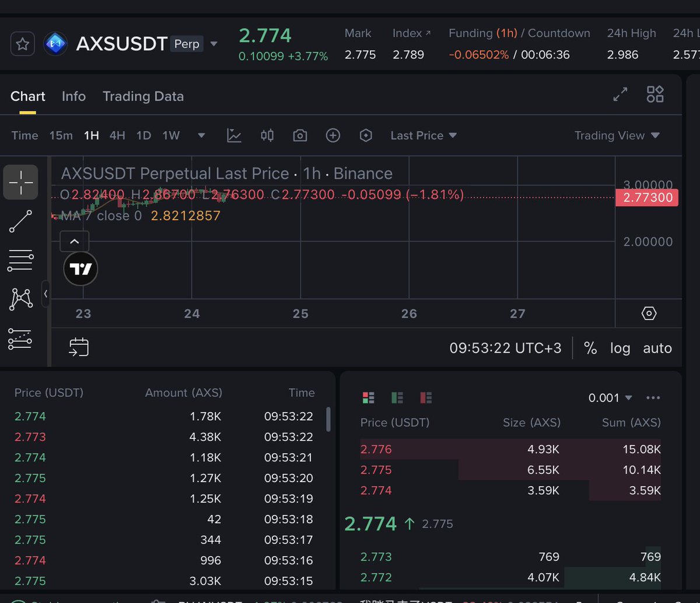Screen dimensions: 700x603
Task: Show asks-only order book view
Action: pos(426,398)
